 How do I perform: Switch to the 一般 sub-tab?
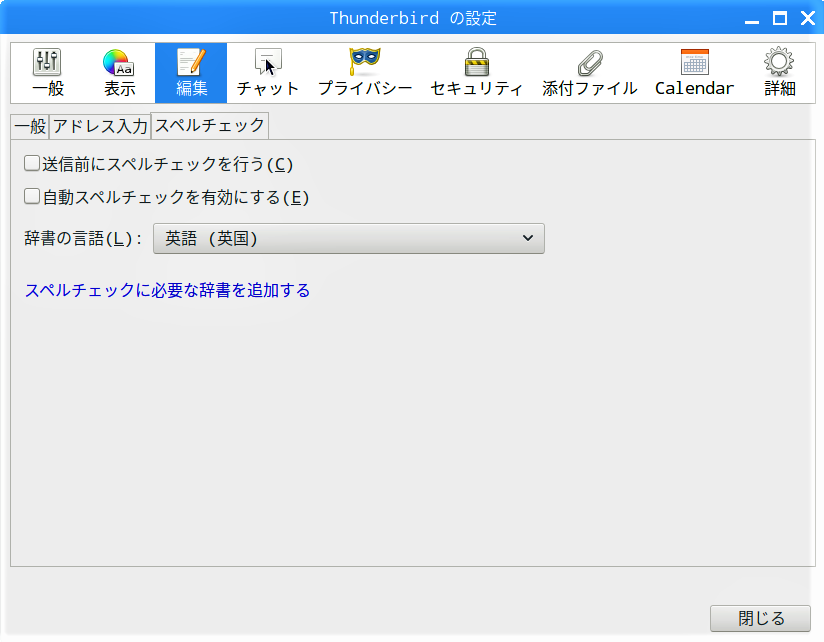click(x=30, y=127)
